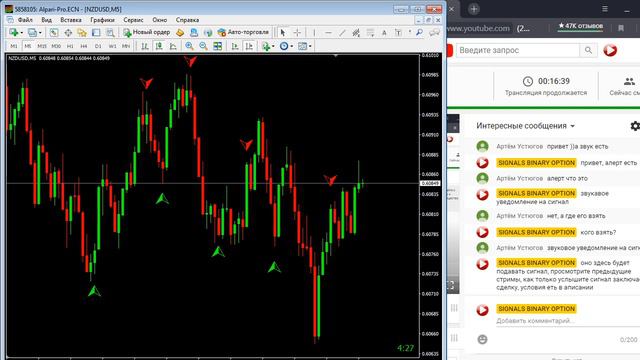Switch chart to M1 timeframe

(13, 46)
